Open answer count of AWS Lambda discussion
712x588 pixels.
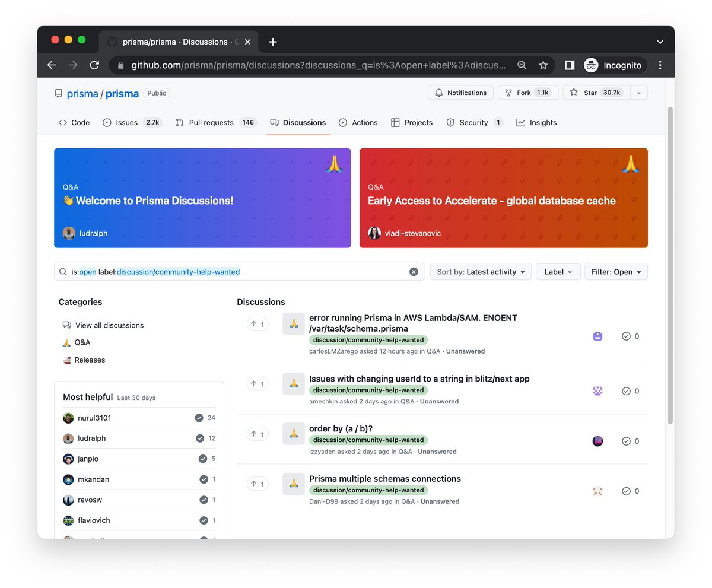(x=630, y=336)
